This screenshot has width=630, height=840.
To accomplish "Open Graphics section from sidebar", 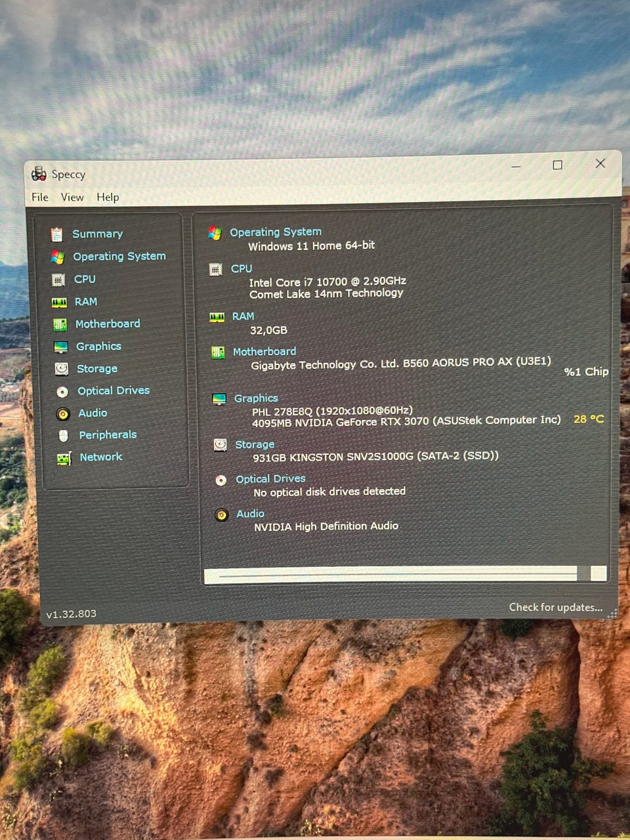I will coord(98,346).
